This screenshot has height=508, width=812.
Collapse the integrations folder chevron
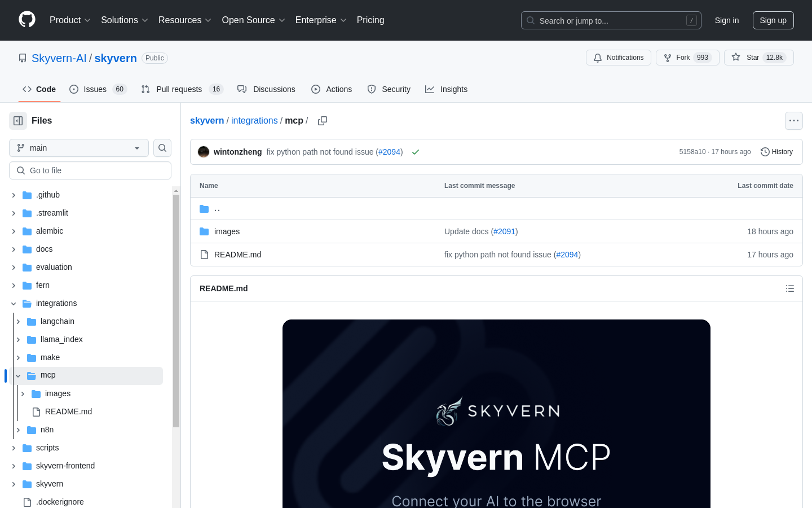[14, 304]
